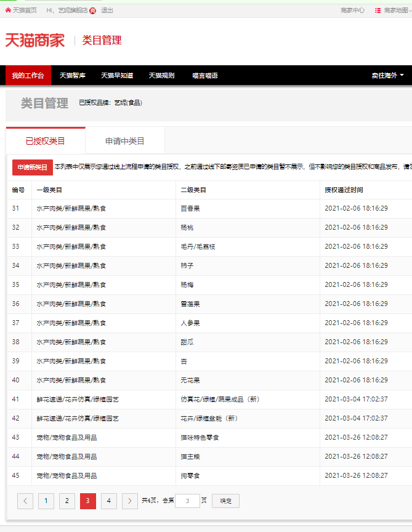Click the merchant map list icon
The image size is (412, 532).
click(x=378, y=10)
